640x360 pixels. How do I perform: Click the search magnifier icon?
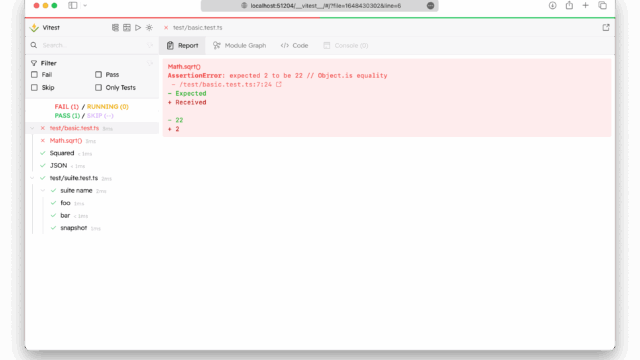tap(34, 45)
